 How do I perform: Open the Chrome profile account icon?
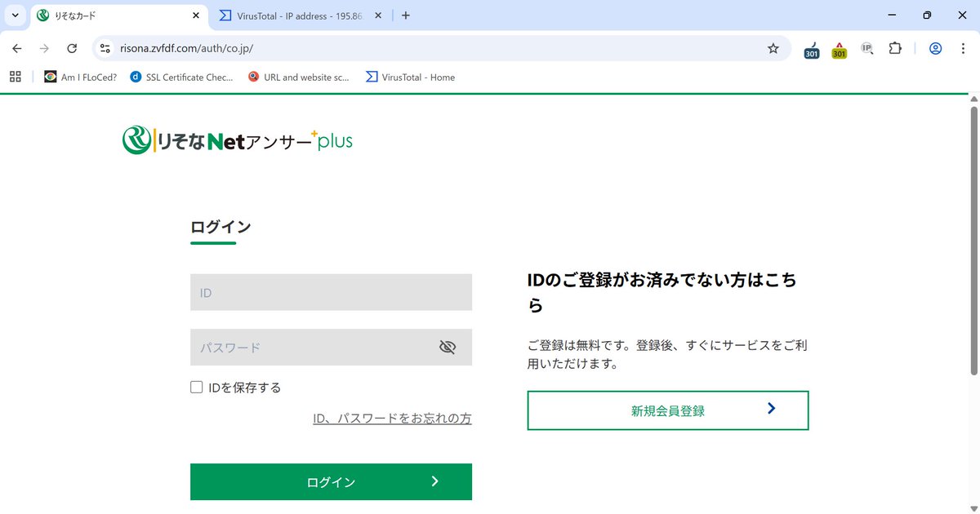coord(935,48)
